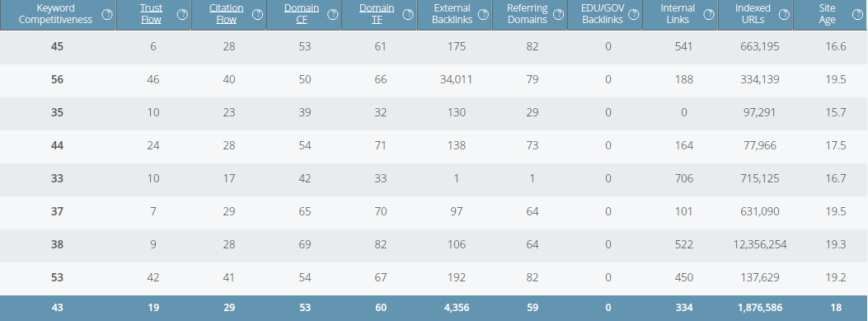Viewport: 868px width, 321px height.
Task: Click the EDU/GOV Backlinks column header
Action: click(x=603, y=14)
